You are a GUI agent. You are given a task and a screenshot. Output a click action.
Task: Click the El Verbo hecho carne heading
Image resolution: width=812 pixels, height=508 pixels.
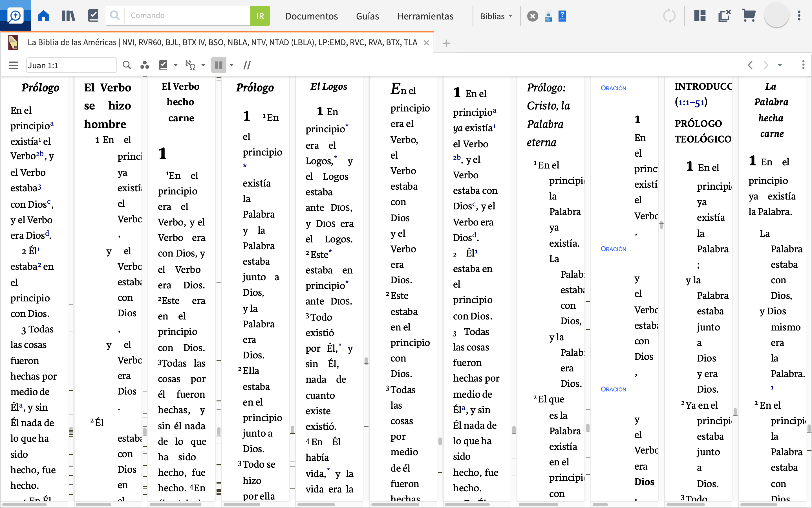point(180,102)
